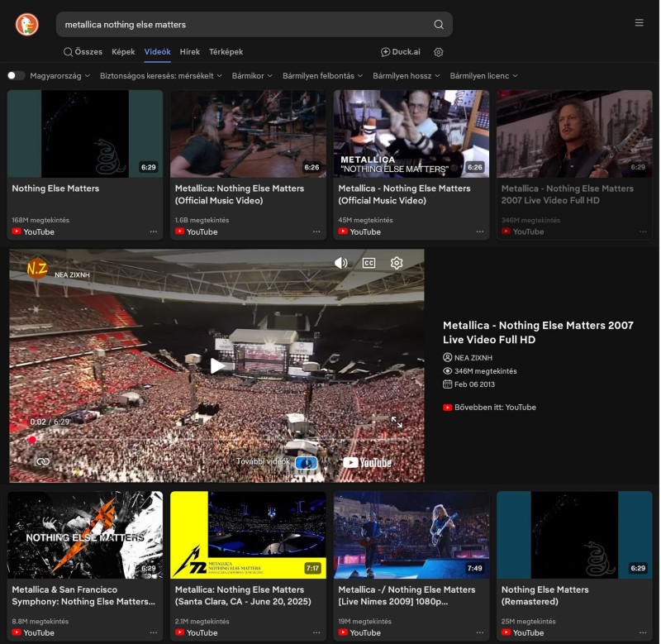Open the Live Nimes 2009 thumbnail
Image resolution: width=661 pixels, height=644 pixels.
pyautogui.click(x=411, y=535)
